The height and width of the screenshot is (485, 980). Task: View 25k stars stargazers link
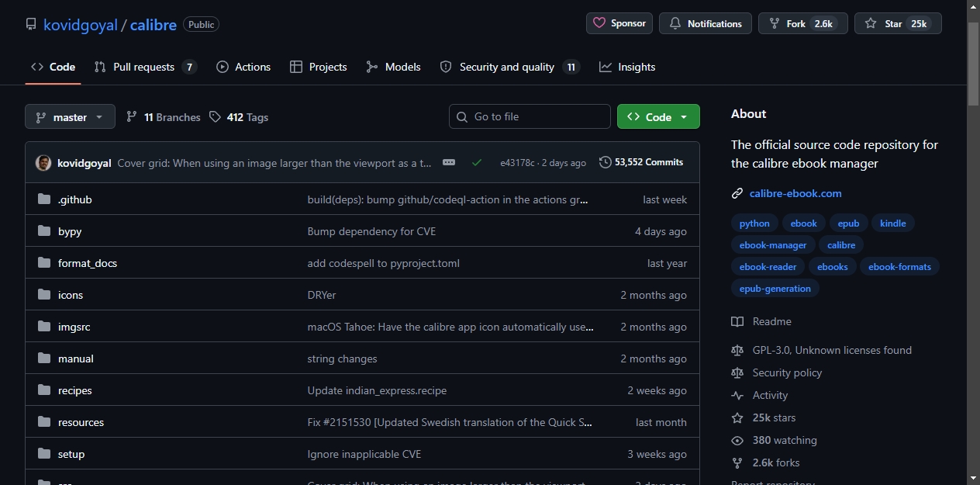(x=764, y=417)
